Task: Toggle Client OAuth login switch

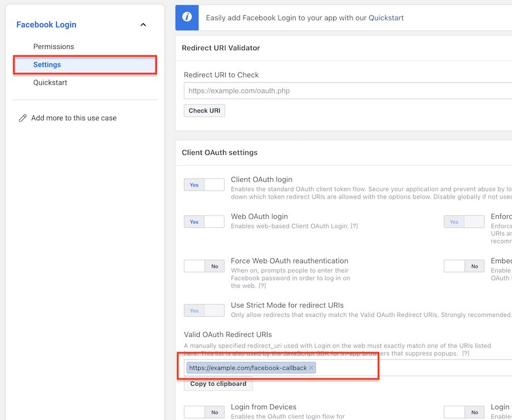Action: click(204, 185)
